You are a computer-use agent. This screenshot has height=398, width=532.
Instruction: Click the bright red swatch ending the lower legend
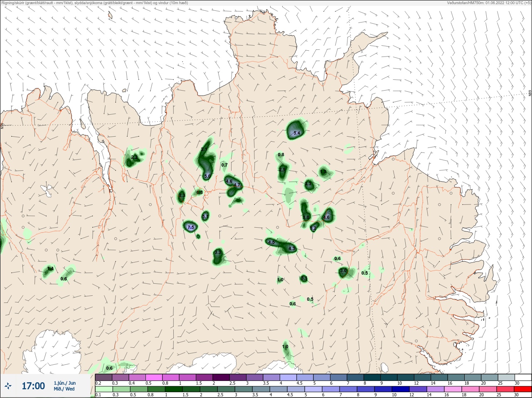click(x=522, y=389)
